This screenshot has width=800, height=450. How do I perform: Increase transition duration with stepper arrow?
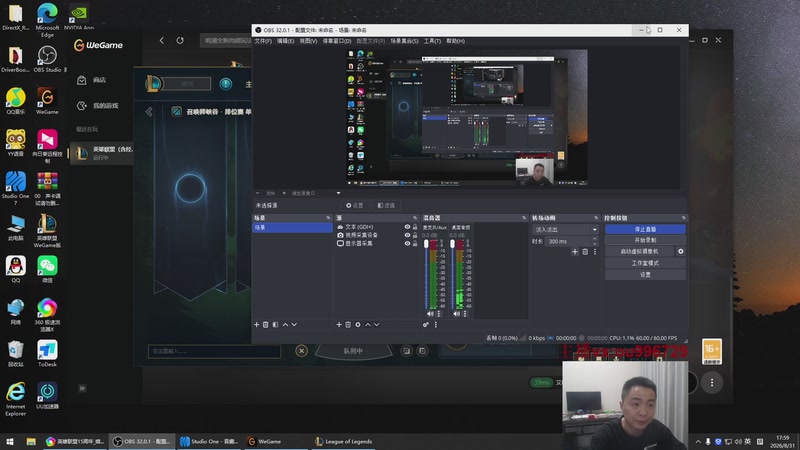point(594,239)
